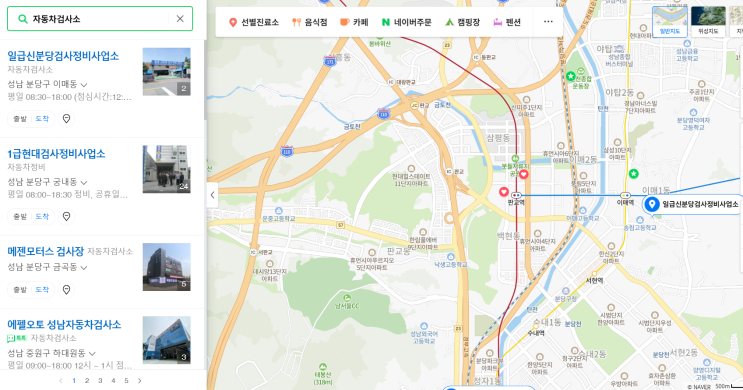Select the 캠핑장 category chip

click(x=462, y=22)
